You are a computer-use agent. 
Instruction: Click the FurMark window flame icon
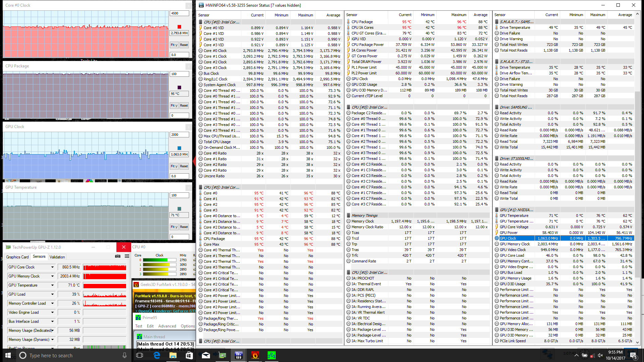pos(136,285)
